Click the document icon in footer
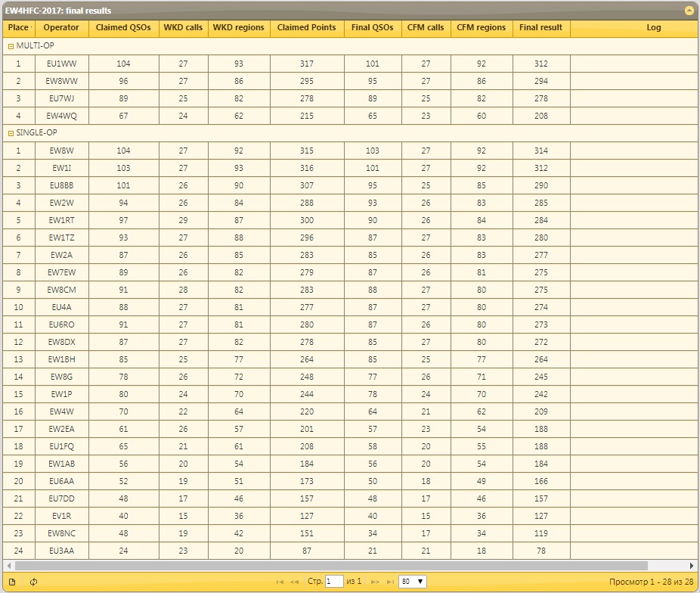The image size is (700, 593). [12, 582]
